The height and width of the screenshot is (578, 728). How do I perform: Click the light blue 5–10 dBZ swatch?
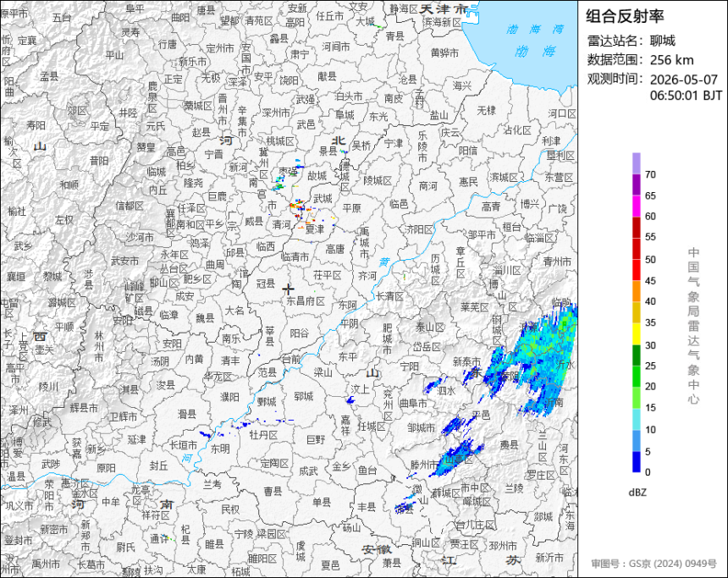coord(636,441)
